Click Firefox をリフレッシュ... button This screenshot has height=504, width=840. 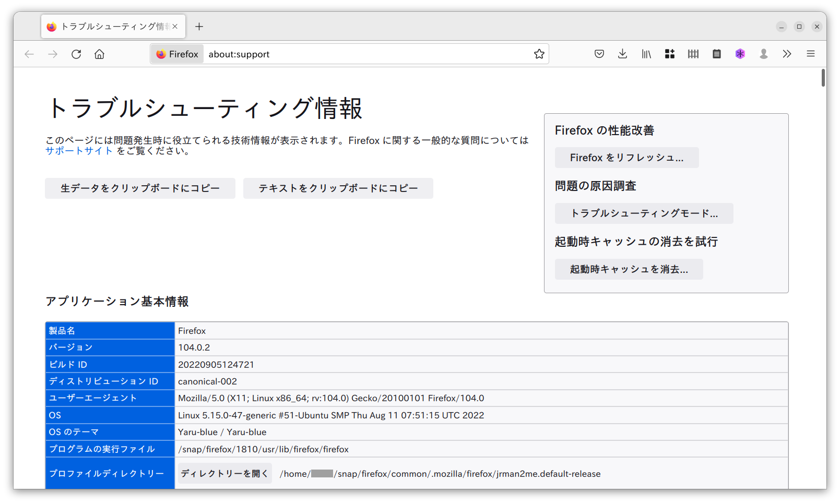[626, 158]
